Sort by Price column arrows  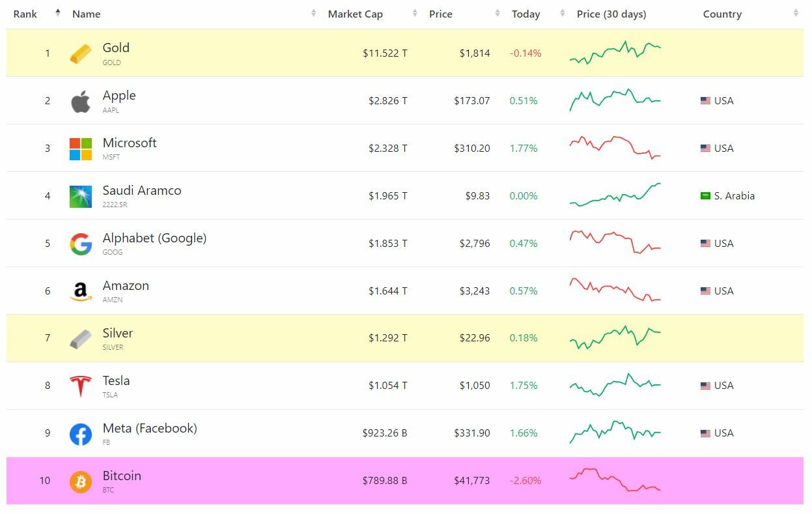point(497,14)
